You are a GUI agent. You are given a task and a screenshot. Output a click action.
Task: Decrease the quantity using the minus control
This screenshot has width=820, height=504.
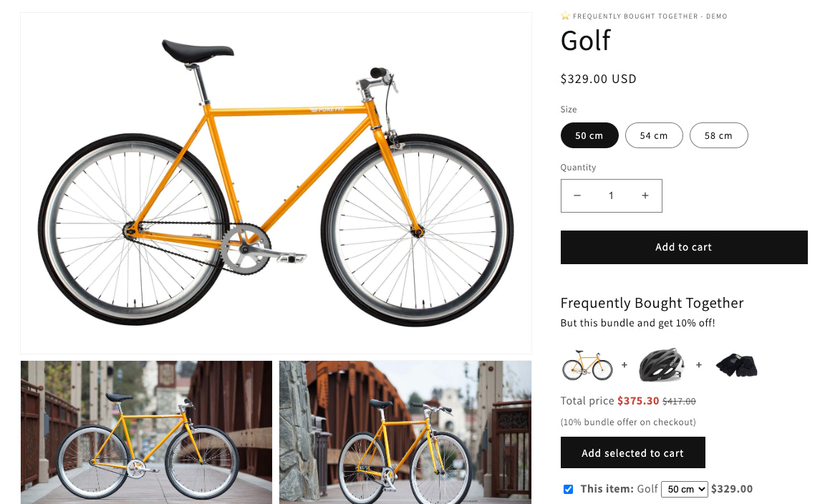pos(577,195)
